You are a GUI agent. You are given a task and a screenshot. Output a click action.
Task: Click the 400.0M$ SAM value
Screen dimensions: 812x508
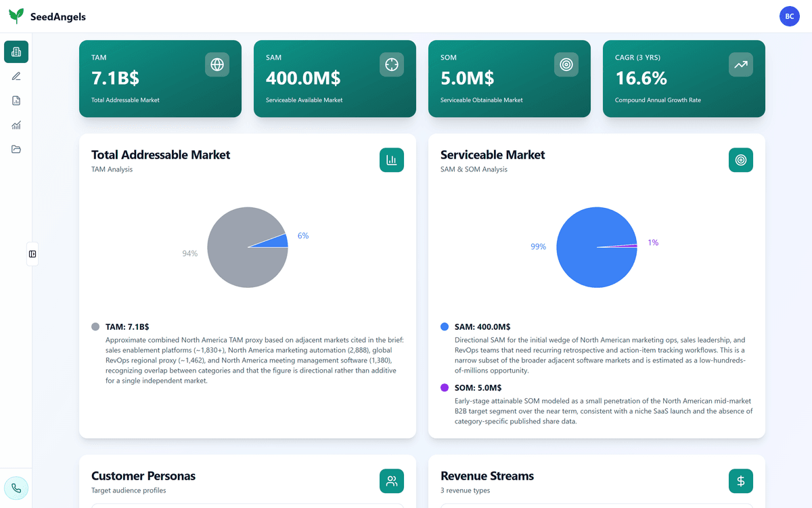pos(303,78)
